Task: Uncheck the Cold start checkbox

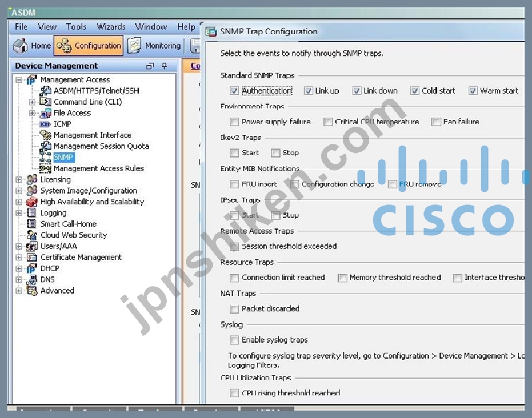Action: click(415, 91)
